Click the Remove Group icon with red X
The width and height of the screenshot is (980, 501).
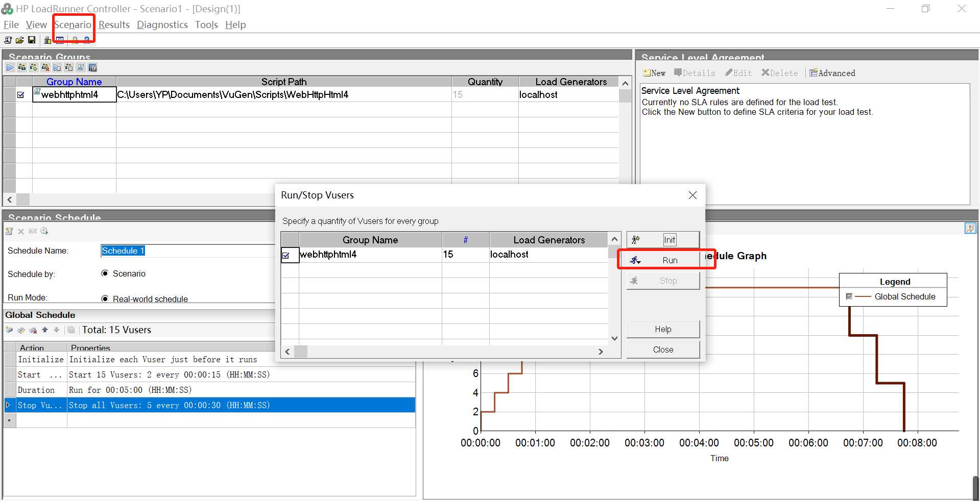click(x=45, y=67)
